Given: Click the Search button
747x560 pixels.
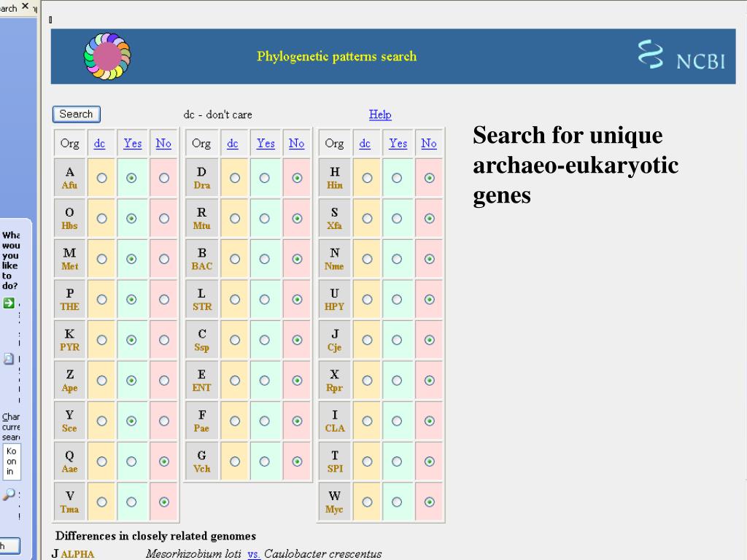Looking at the screenshot, I should pos(76,114).
